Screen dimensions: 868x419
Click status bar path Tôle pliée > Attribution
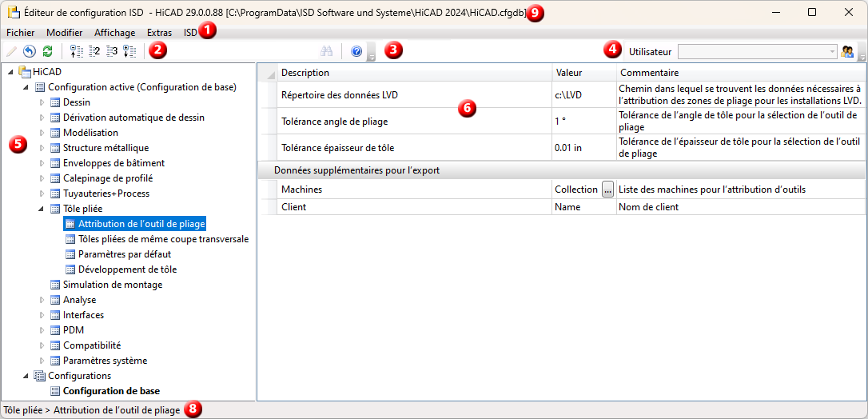[x=92, y=410]
